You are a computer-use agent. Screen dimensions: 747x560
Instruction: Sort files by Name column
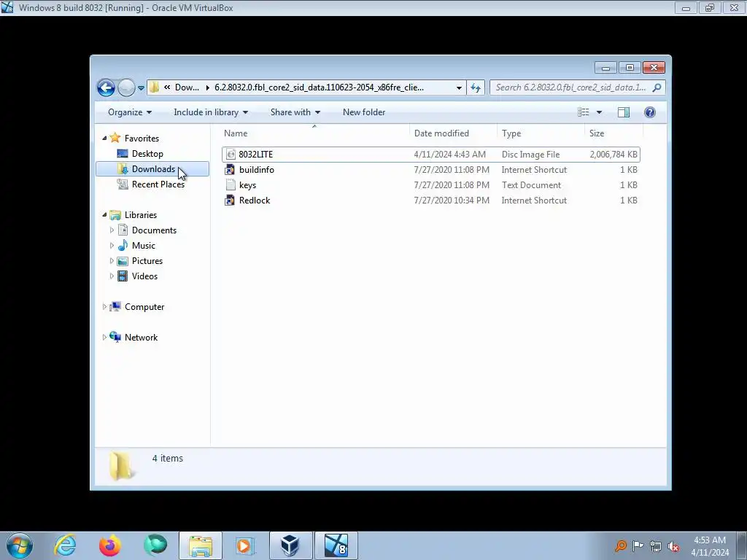point(314,133)
